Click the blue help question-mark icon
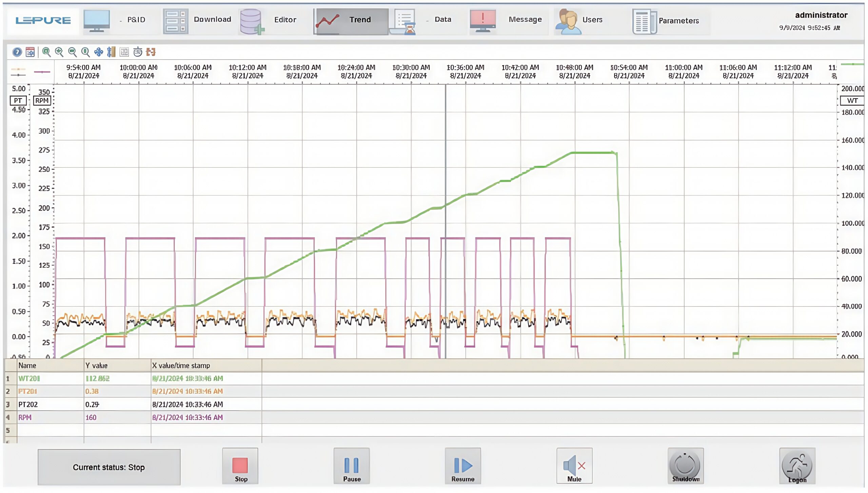Image resolution: width=868 pixels, height=493 pixels. pos(17,52)
